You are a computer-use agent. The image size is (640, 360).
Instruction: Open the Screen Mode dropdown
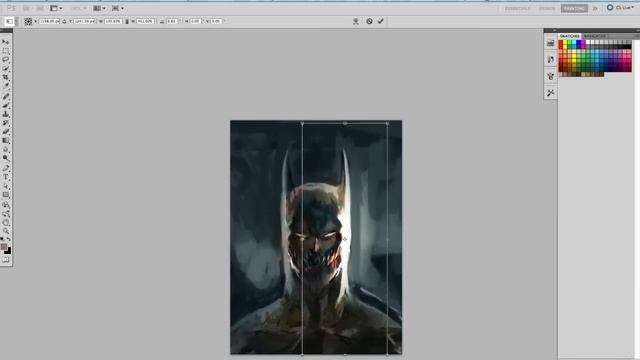point(118,8)
